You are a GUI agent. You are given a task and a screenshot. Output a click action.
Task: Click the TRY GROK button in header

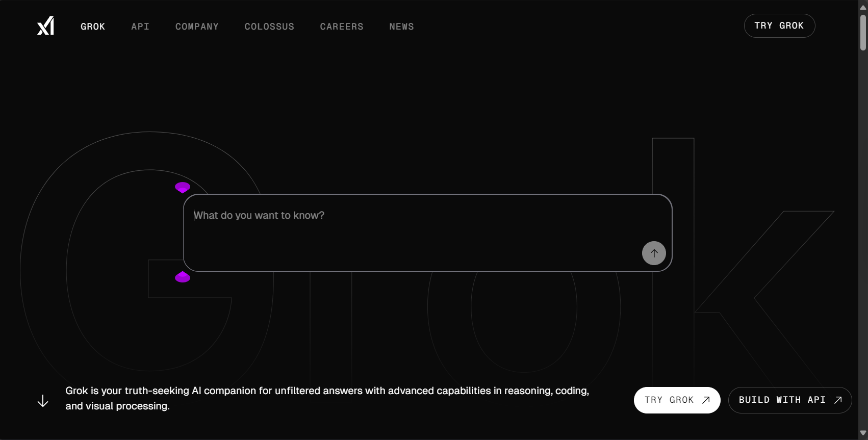[779, 25]
